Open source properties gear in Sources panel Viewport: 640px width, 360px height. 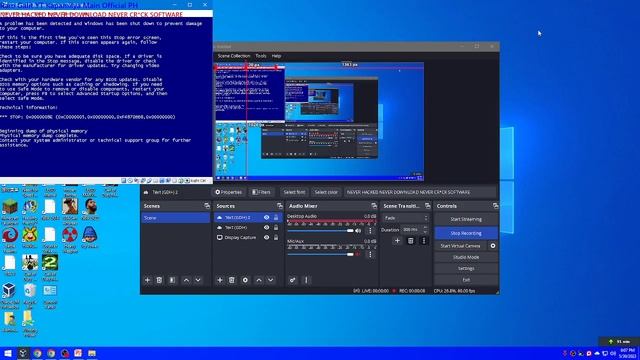(245, 280)
